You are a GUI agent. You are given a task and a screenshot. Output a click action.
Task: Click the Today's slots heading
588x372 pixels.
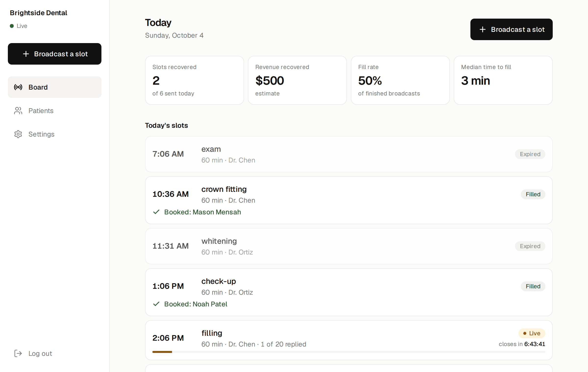click(166, 125)
